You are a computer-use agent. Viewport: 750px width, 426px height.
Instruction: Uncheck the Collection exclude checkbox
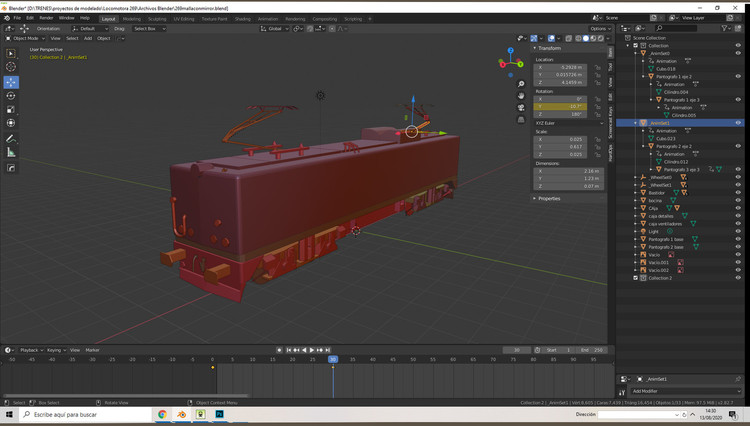point(636,45)
